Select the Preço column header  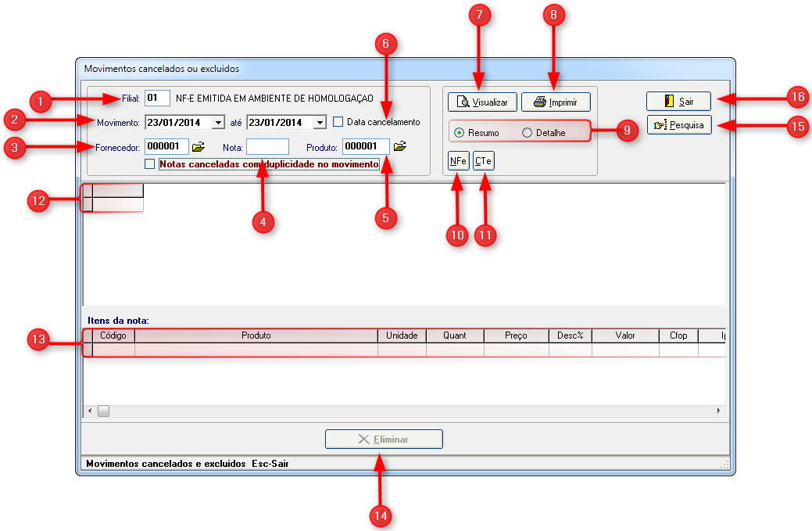coord(517,335)
